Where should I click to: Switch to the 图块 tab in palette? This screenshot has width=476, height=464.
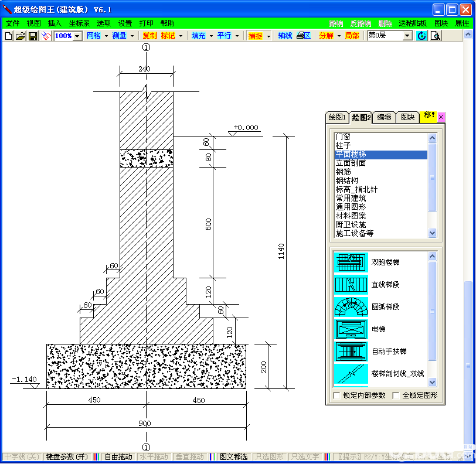[407, 117]
